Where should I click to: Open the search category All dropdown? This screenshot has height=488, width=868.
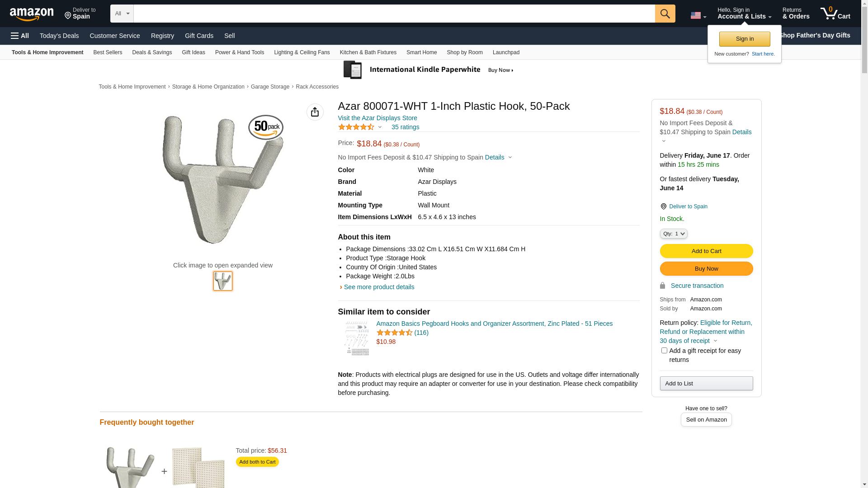tap(122, 14)
